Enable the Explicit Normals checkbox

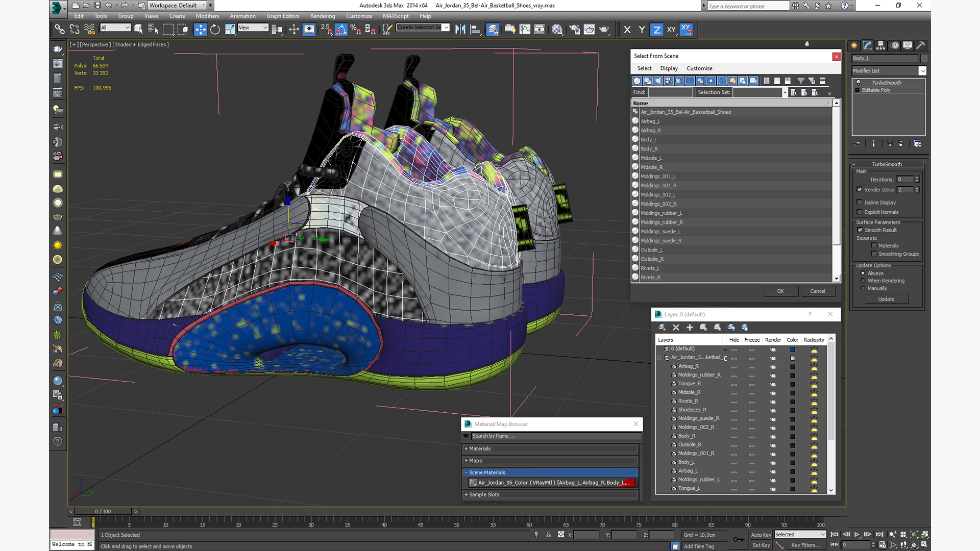coord(860,212)
